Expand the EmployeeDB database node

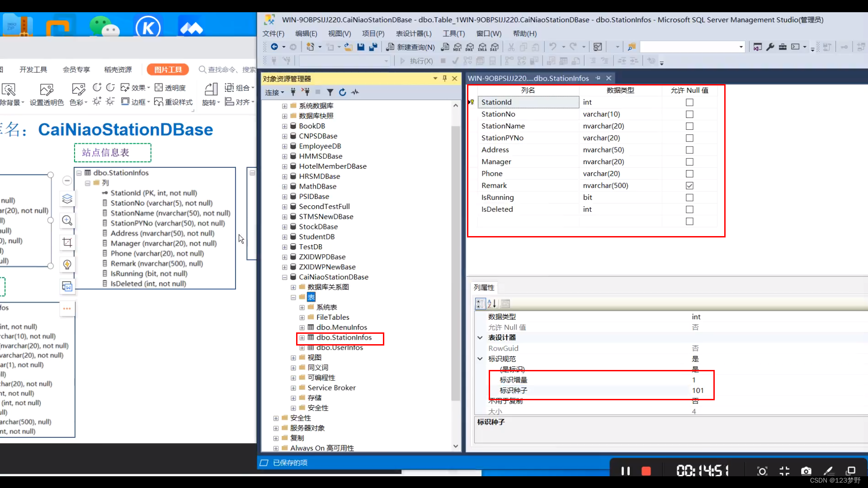284,147
